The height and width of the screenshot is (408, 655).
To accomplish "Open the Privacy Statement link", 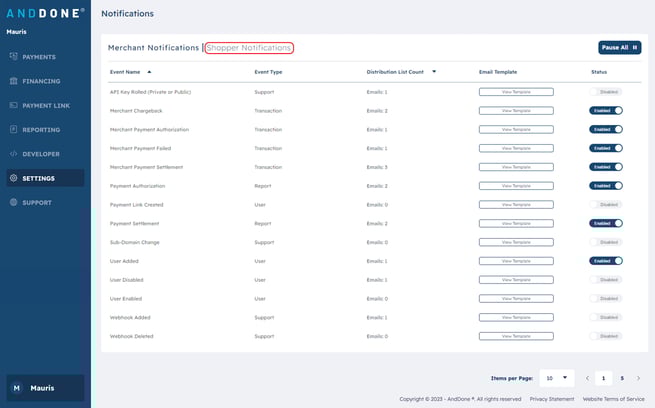I will point(552,399).
